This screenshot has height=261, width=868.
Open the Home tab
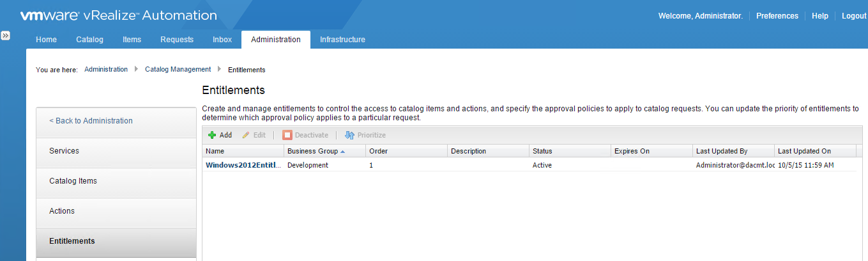click(46, 40)
